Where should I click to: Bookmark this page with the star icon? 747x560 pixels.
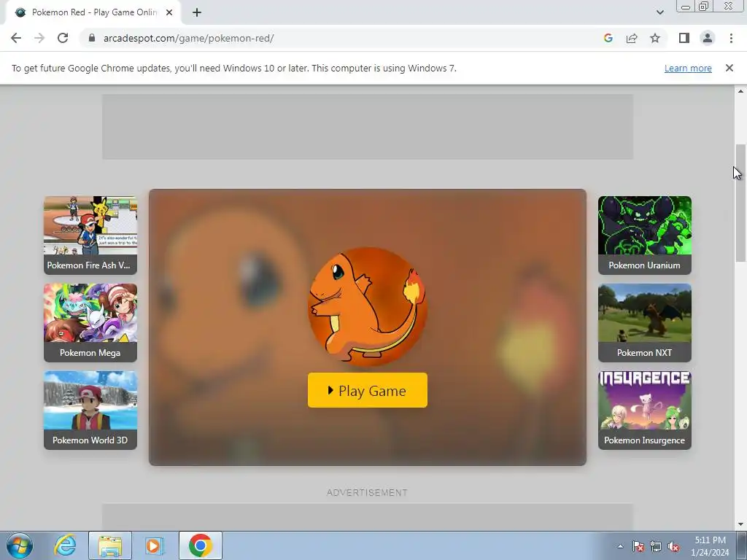click(655, 38)
